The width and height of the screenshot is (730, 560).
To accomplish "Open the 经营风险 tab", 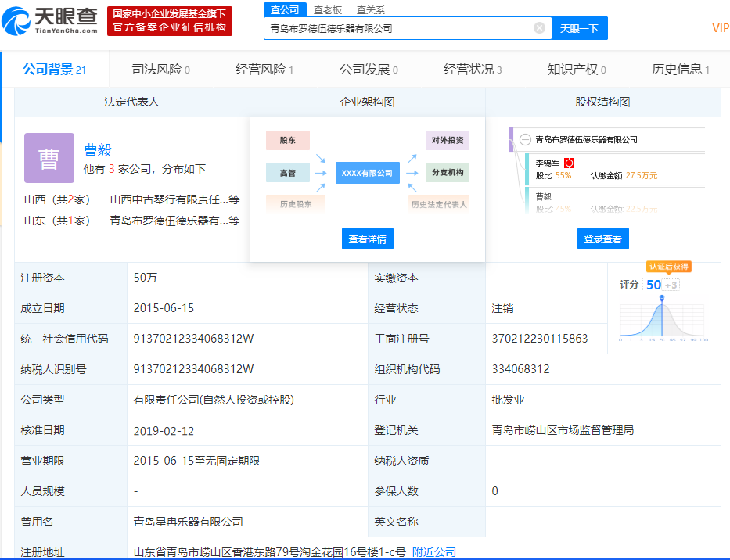I will [x=264, y=70].
